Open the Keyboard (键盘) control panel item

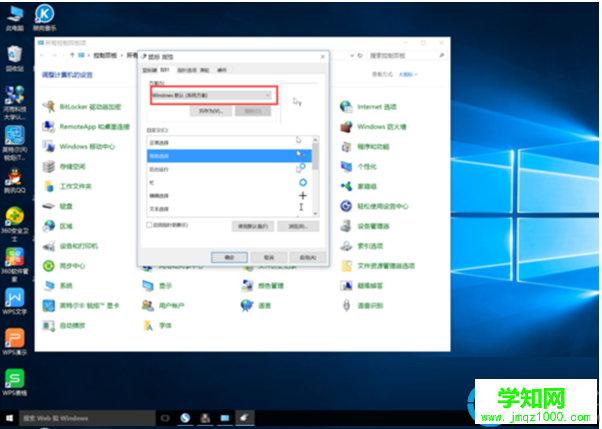tap(58, 206)
